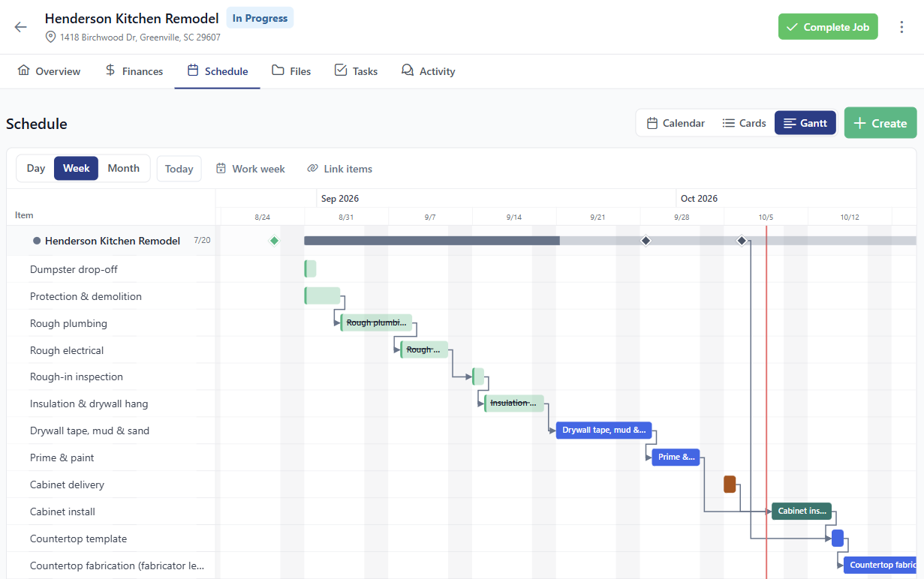924x579 pixels.
Task: Switch to Cards view
Action: pyautogui.click(x=744, y=123)
